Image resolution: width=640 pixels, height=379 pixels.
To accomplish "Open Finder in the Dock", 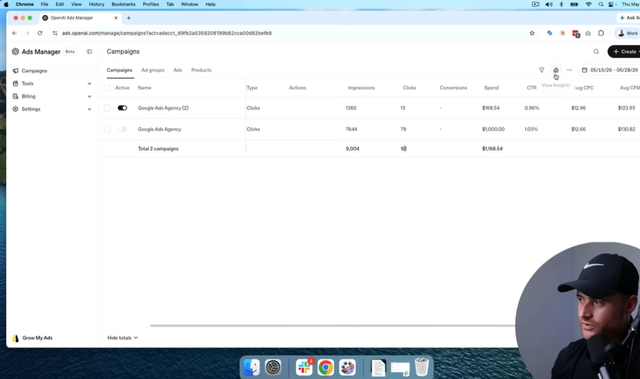I will point(251,367).
